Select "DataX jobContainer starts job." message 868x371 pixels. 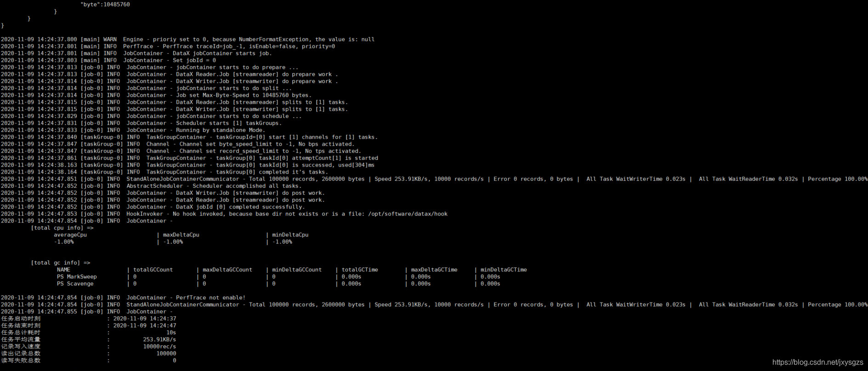coord(222,53)
